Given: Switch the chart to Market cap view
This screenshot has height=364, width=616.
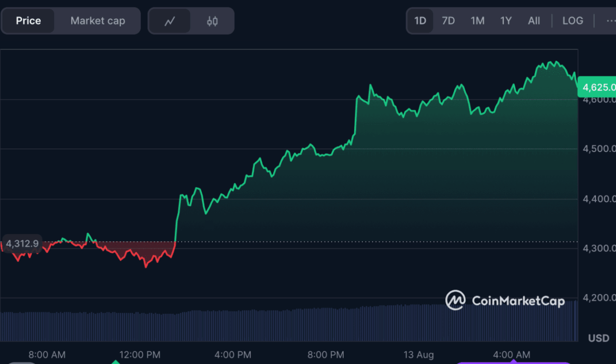Looking at the screenshot, I should point(97,21).
